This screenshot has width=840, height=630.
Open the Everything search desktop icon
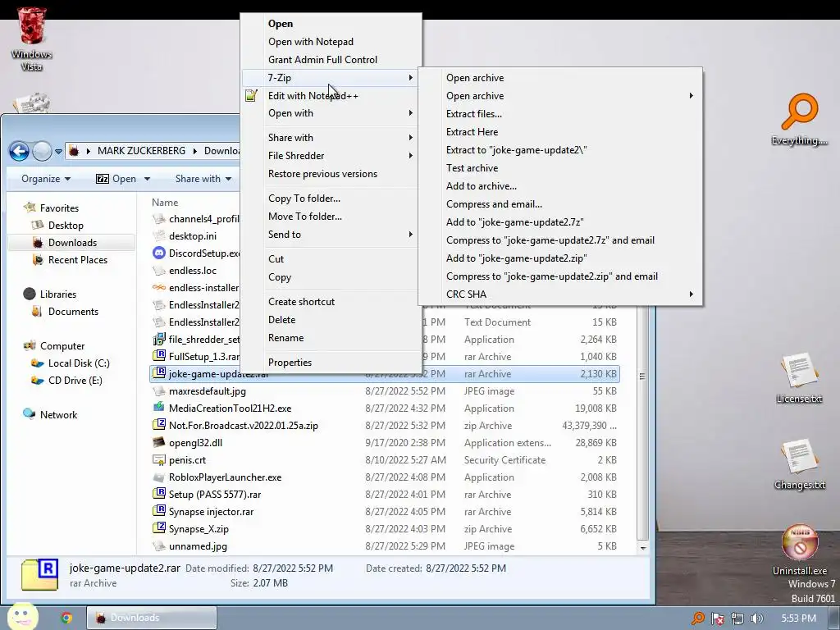coord(799,120)
